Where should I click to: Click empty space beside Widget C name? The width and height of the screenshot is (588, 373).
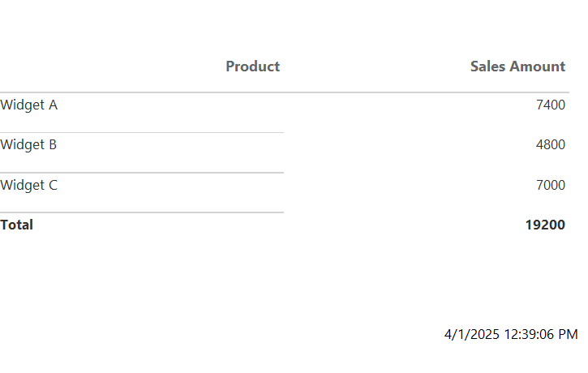(x=170, y=186)
